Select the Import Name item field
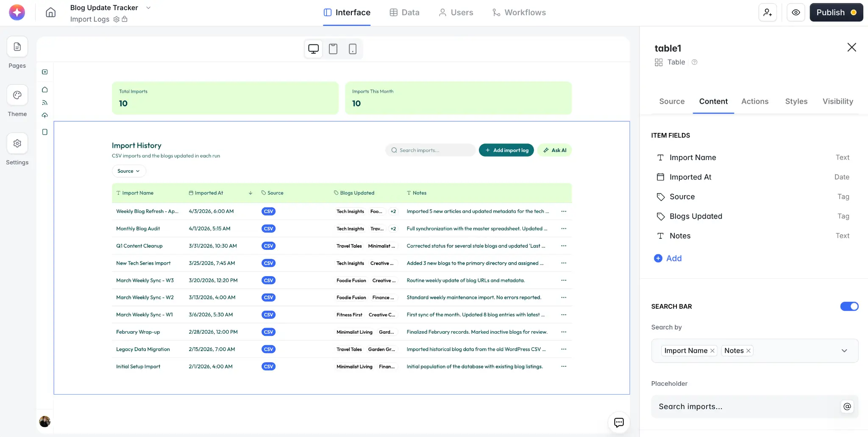 click(x=753, y=158)
